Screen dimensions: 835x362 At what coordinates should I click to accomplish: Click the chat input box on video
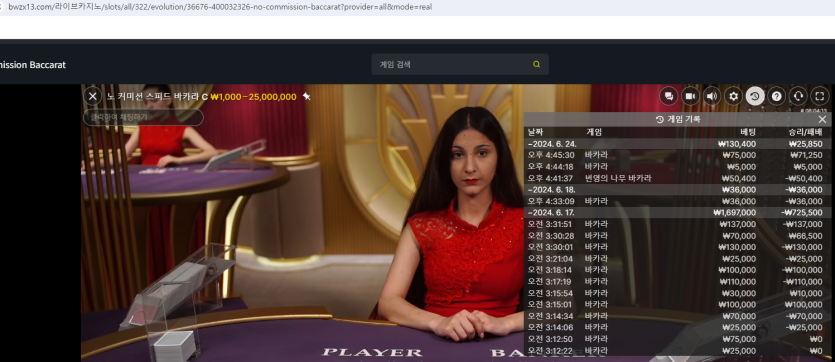[143, 117]
